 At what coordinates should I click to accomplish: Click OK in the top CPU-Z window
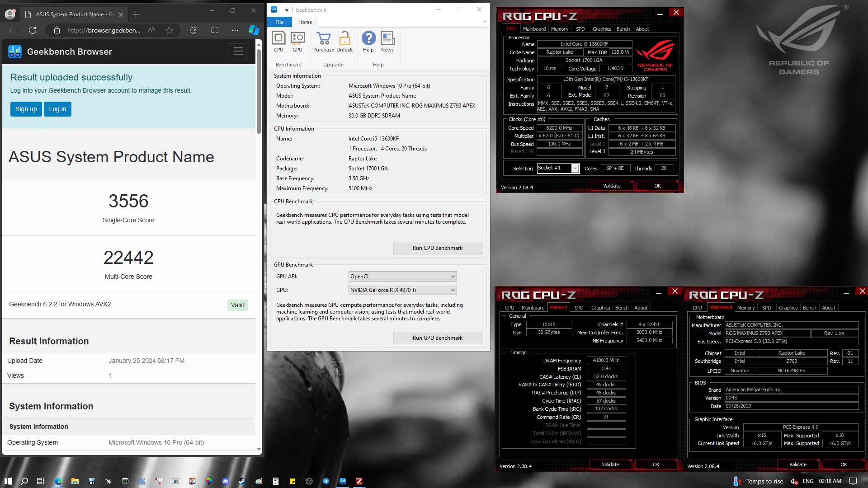pos(657,186)
